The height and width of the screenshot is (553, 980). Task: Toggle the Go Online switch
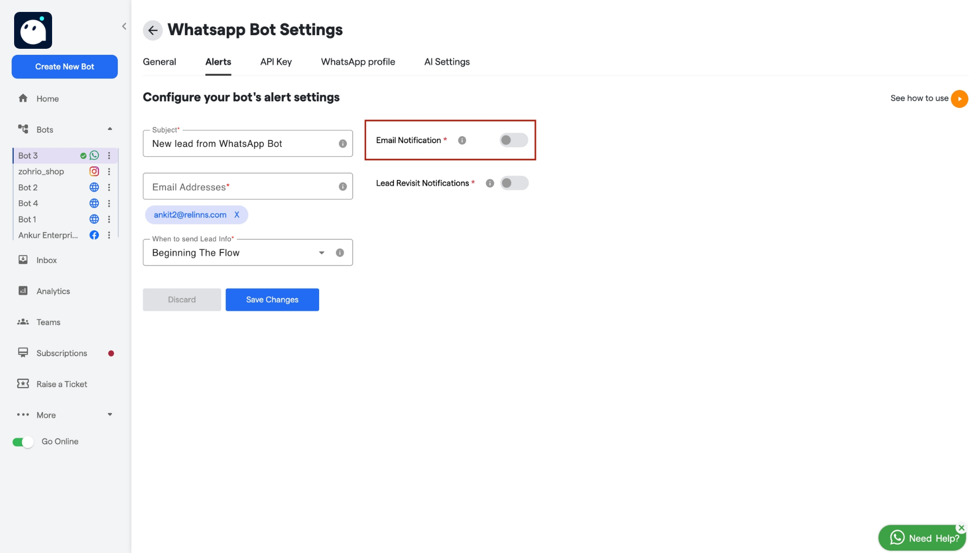(x=23, y=442)
